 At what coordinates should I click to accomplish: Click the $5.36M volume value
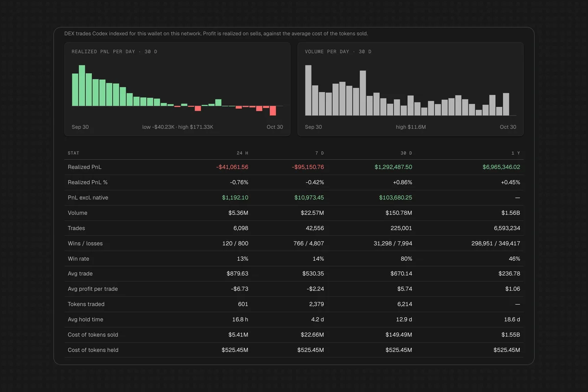[x=238, y=213]
